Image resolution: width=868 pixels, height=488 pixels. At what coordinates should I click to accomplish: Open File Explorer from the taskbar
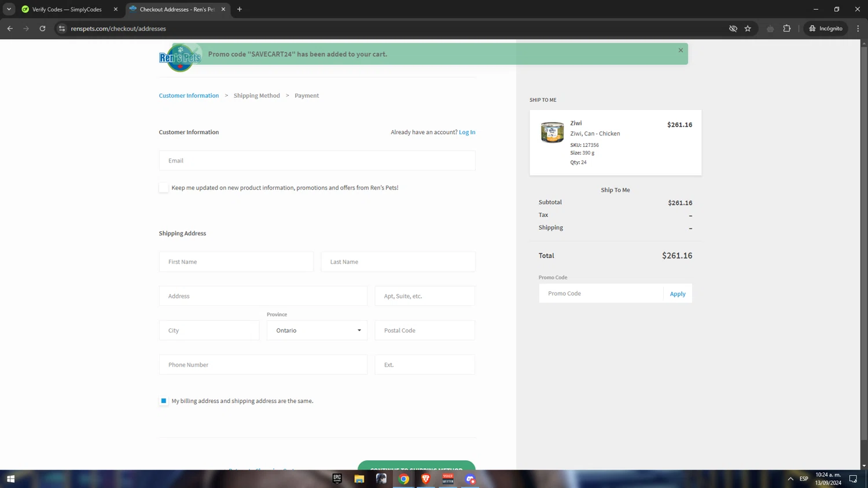[359, 479]
